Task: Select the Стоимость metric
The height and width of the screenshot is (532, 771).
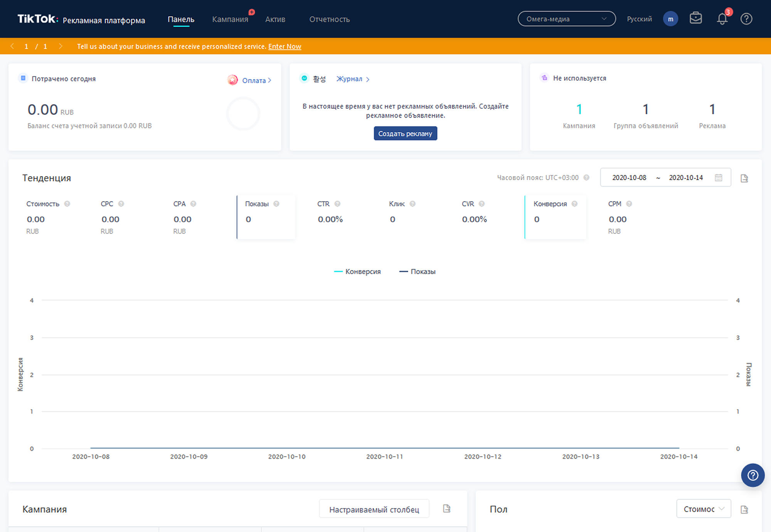Action: [48, 217]
